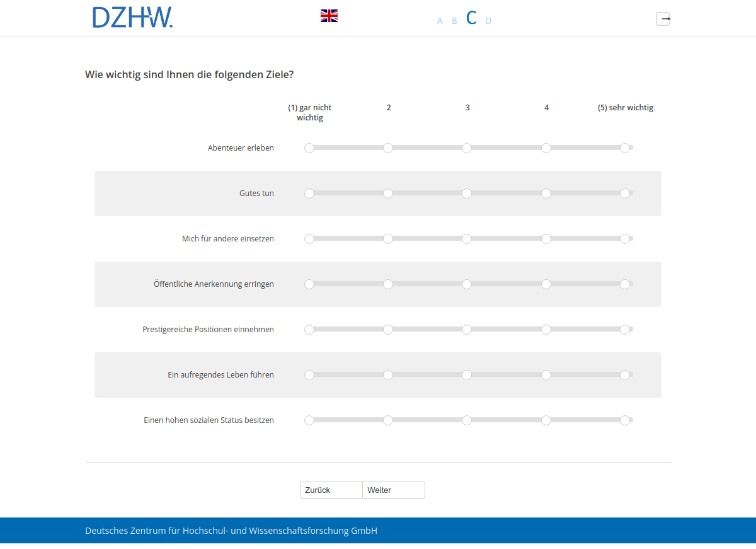Rate 'Abenteuer erleben' as 1 gar nicht wichtig
This screenshot has height=549, width=756.
click(x=309, y=148)
